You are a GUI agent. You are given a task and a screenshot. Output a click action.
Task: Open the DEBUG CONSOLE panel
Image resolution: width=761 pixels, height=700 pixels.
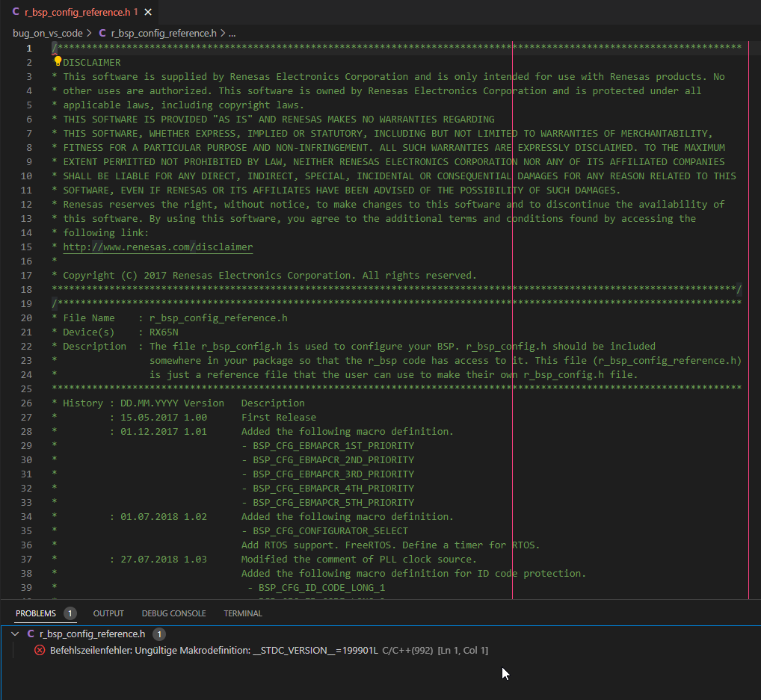point(173,613)
